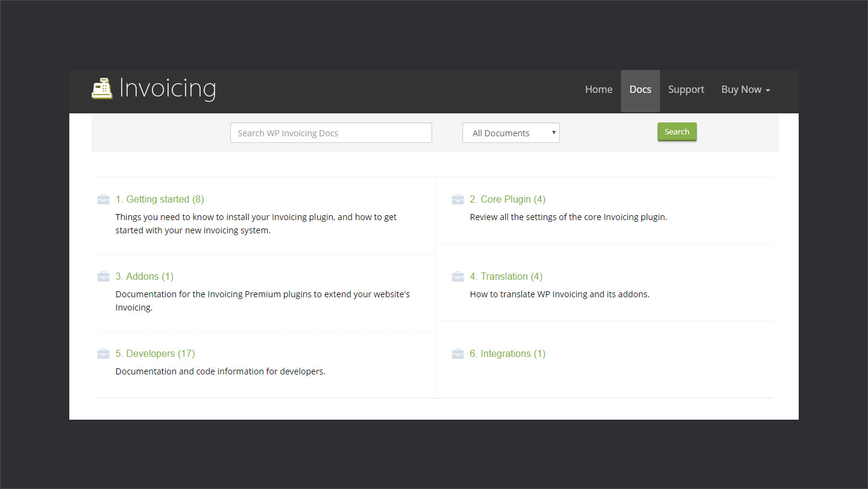Click description starting "Documentation for the Invoicing Premium"
868x489 pixels.
point(263,301)
